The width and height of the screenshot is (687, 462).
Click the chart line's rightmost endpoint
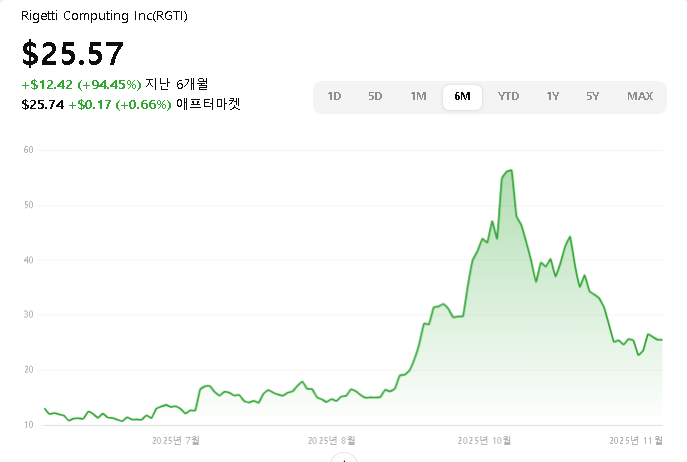click(x=662, y=340)
